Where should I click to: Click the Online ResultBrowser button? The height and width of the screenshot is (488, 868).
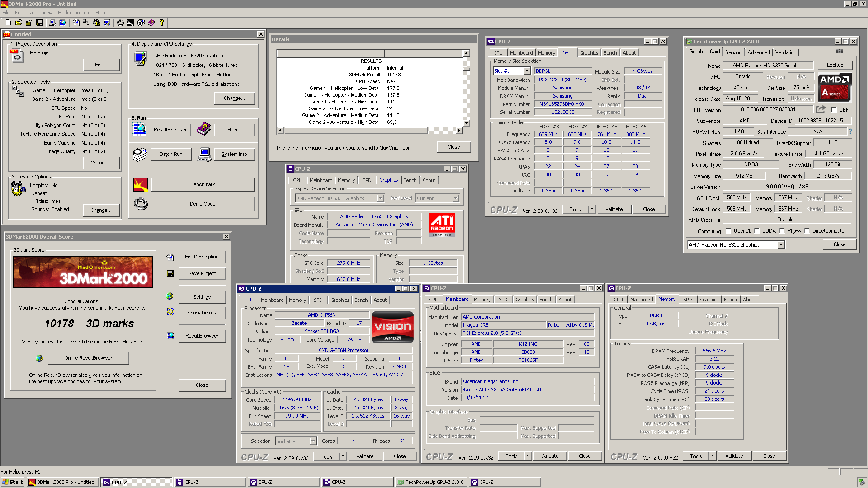pos(88,358)
